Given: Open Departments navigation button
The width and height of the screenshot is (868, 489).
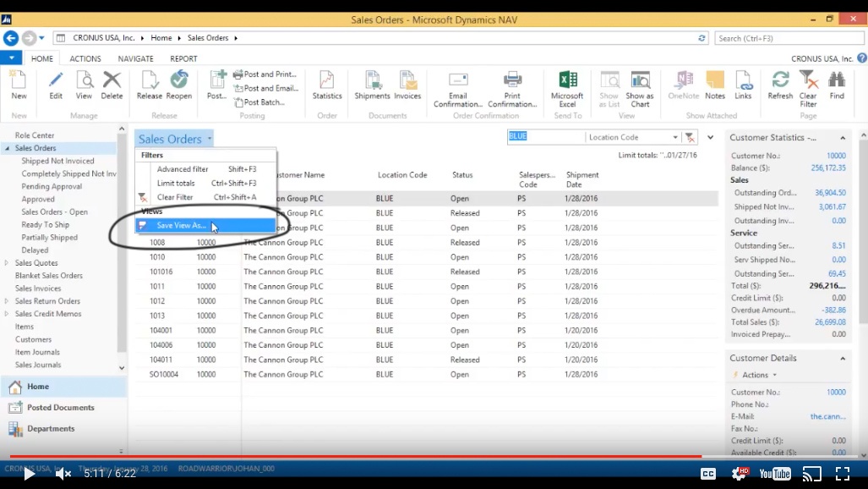Looking at the screenshot, I should point(63,429).
